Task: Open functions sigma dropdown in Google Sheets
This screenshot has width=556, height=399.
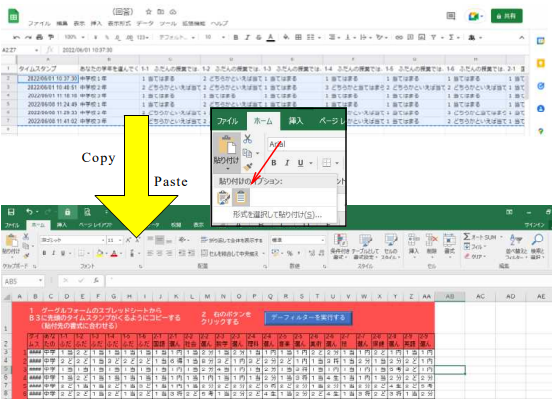Action: click(x=454, y=37)
